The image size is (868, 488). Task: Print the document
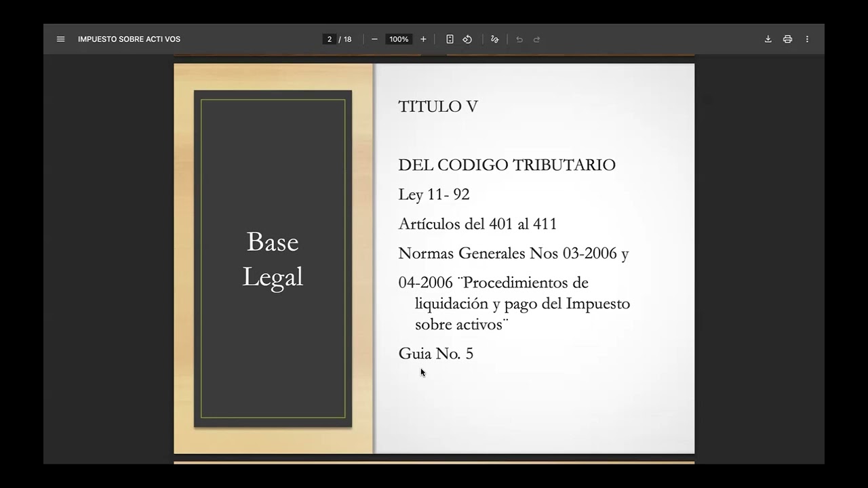tap(787, 39)
